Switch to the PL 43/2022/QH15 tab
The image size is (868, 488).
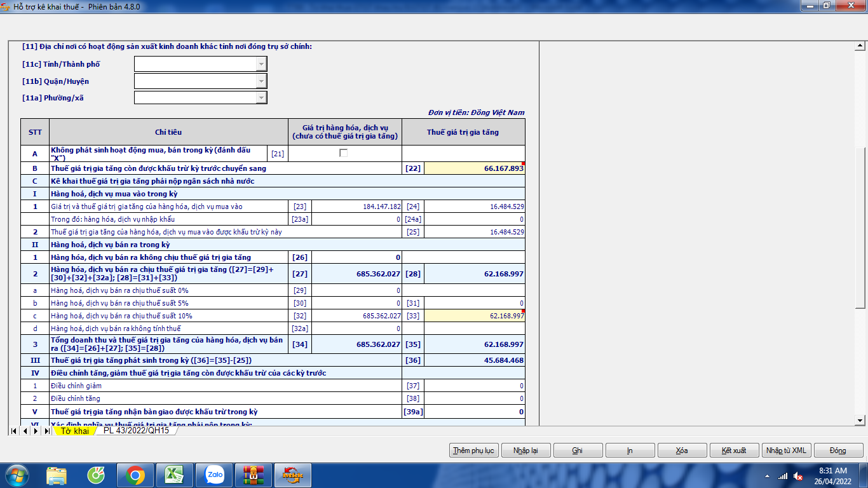[x=136, y=431]
